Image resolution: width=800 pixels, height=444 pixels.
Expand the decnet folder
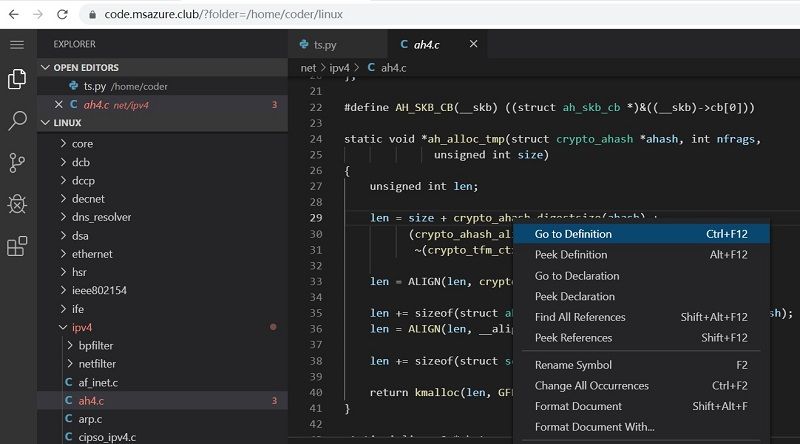pos(63,199)
